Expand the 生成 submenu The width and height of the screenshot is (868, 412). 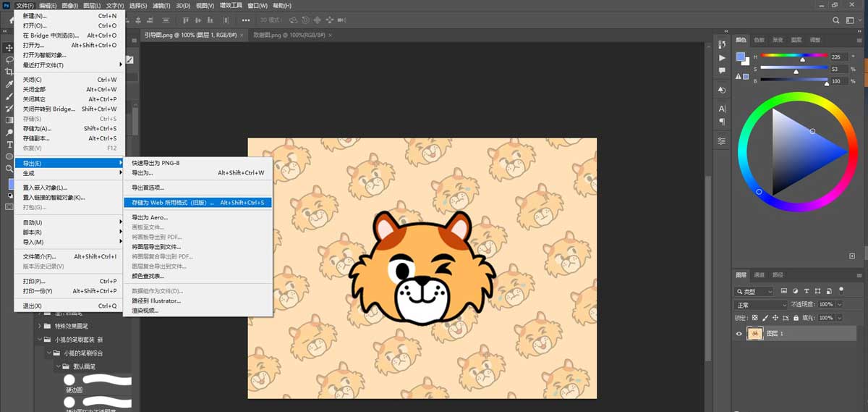pyautogui.click(x=70, y=173)
